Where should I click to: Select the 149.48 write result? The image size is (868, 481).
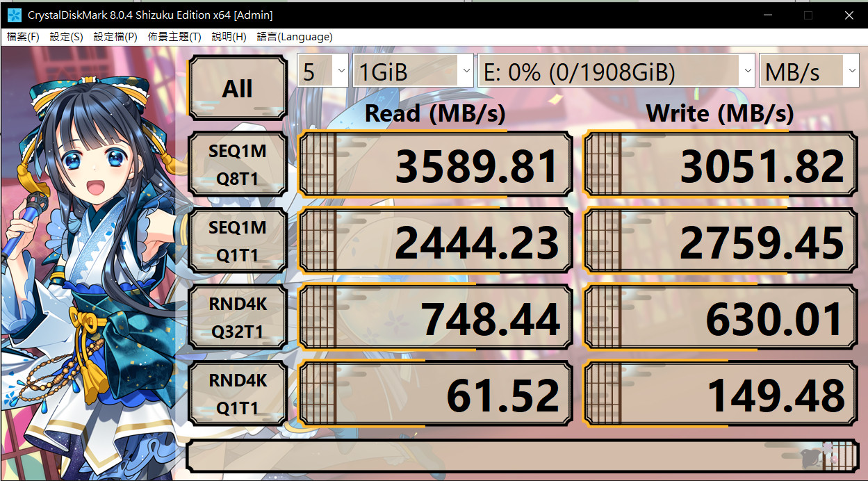click(720, 395)
